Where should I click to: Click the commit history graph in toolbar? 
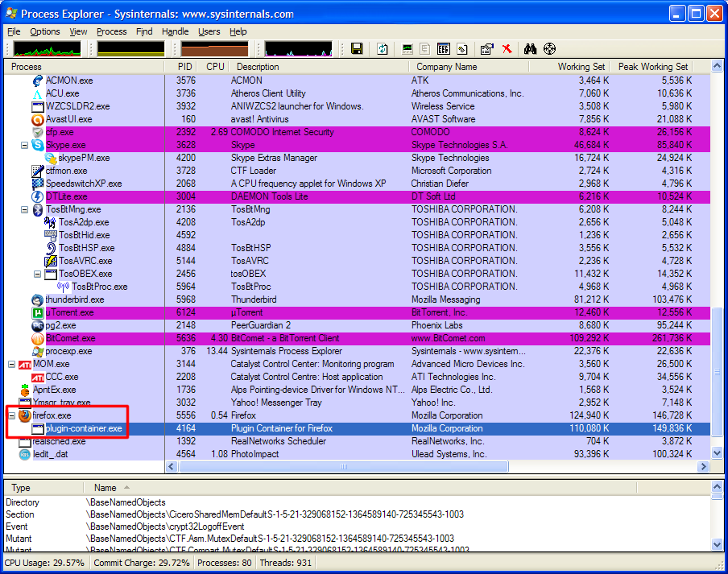click(131, 49)
